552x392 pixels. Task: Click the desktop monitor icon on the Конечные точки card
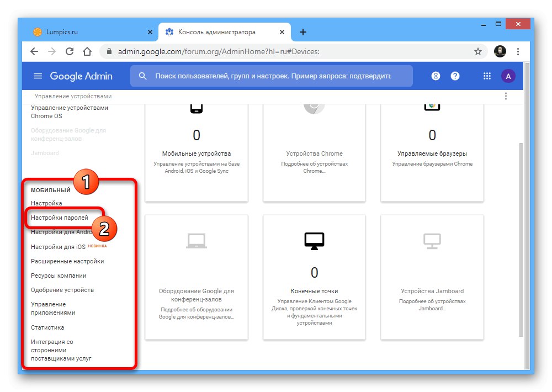coord(314,241)
